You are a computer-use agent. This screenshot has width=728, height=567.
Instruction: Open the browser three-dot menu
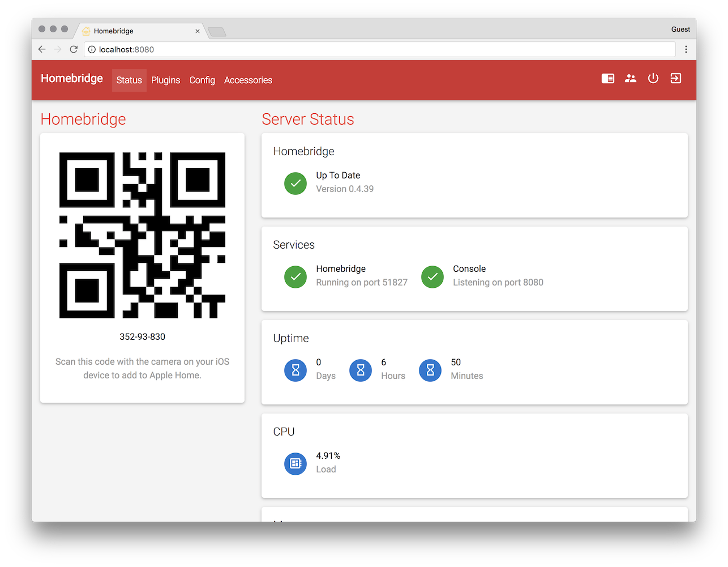(686, 49)
